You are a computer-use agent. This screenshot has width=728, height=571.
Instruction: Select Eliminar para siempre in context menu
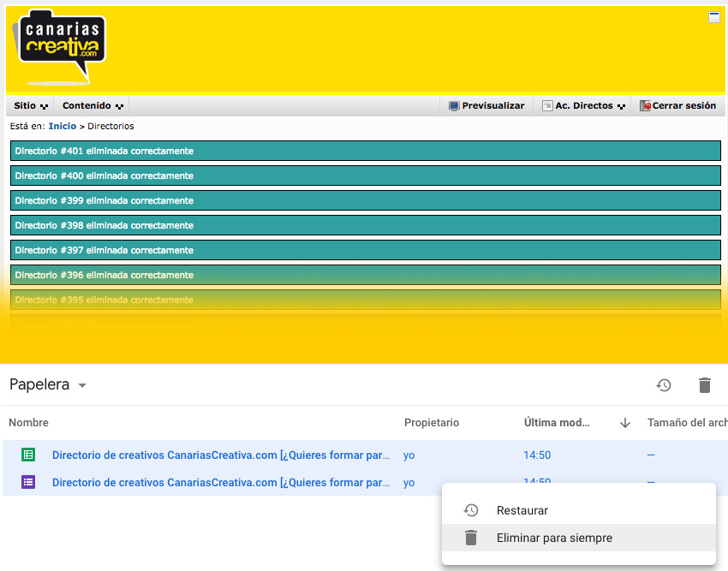point(553,538)
